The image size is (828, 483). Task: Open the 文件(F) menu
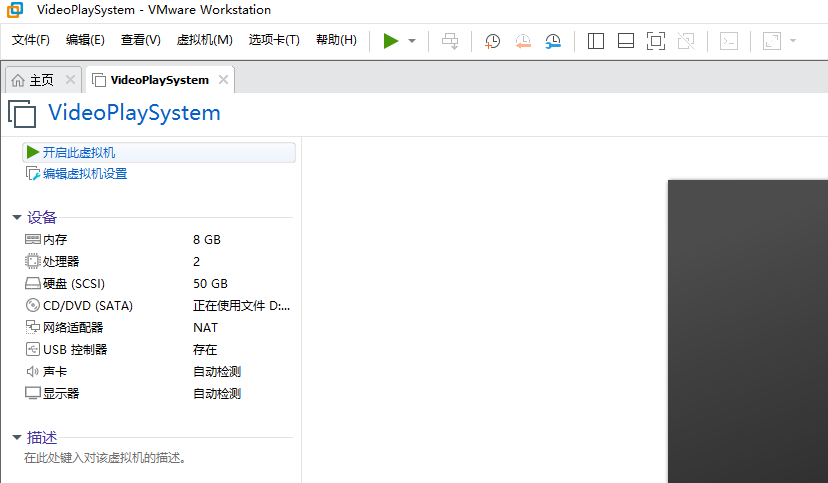31,40
